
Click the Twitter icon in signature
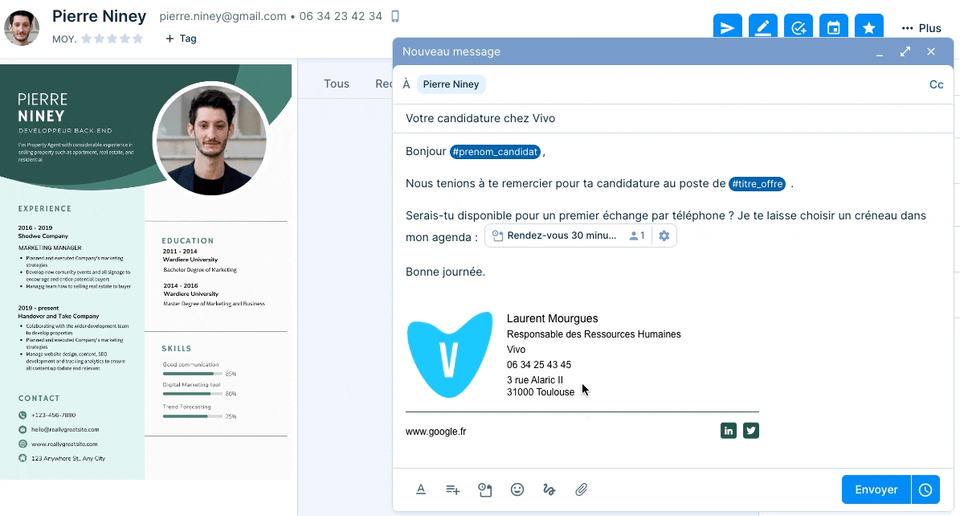(751, 431)
